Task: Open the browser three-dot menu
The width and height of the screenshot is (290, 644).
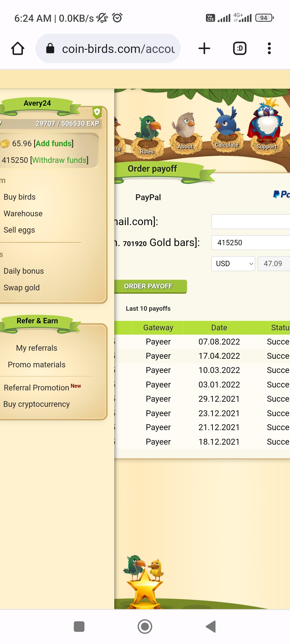Action: coord(269,49)
